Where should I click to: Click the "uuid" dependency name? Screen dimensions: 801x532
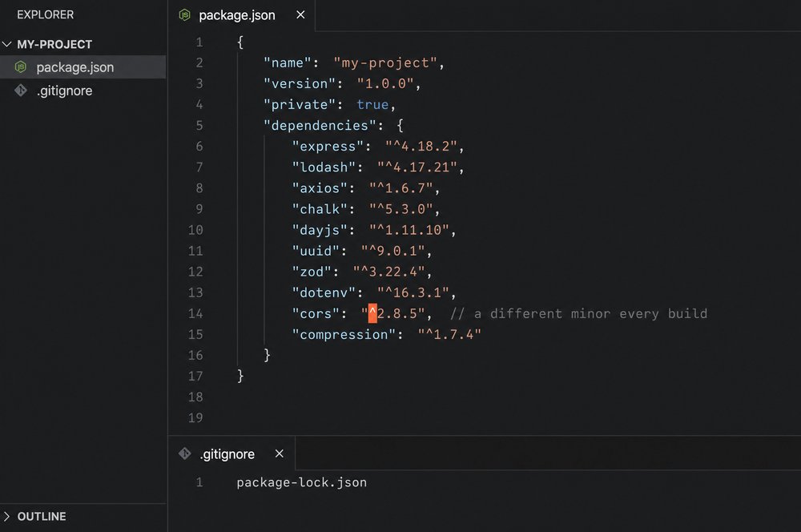[x=316, y=251]
